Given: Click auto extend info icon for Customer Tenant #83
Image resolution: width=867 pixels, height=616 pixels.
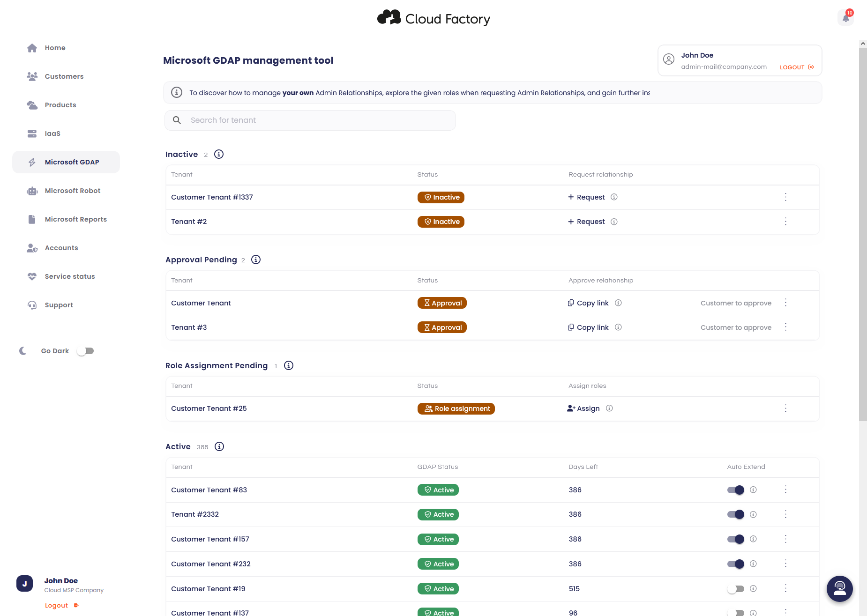Looking at the screenshot, I should 753,490.
